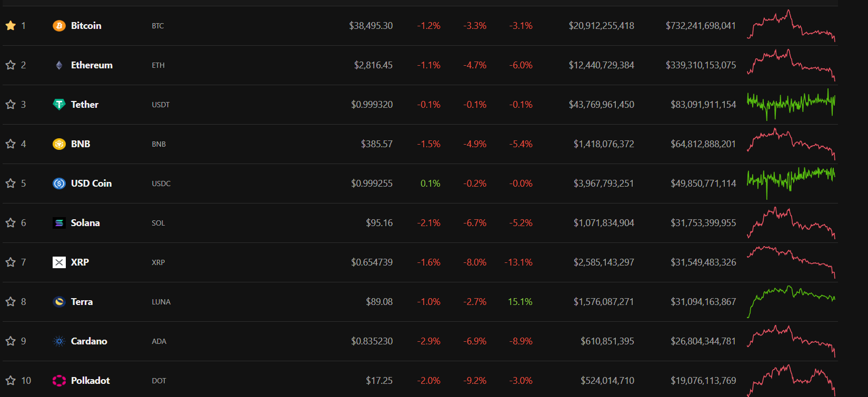The image size is (868, 397).
Task: Click the Polkadot pink logo icon
Action: [59, 381]
